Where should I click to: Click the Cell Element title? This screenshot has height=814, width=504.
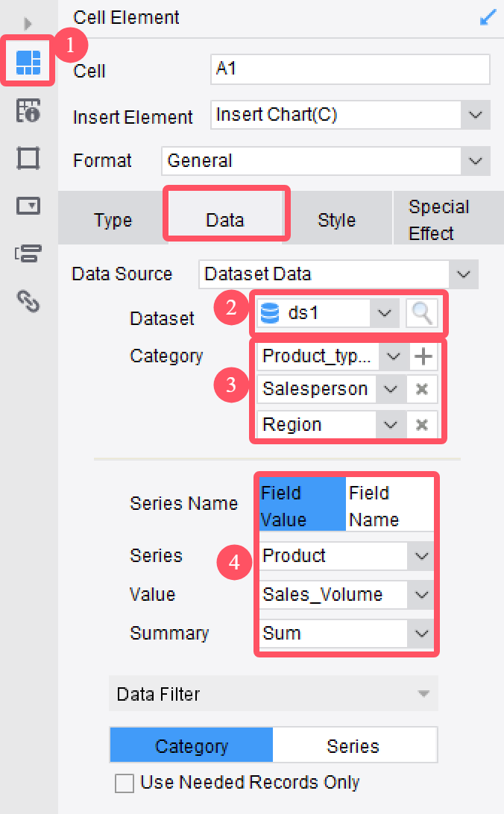coord(126,18)
